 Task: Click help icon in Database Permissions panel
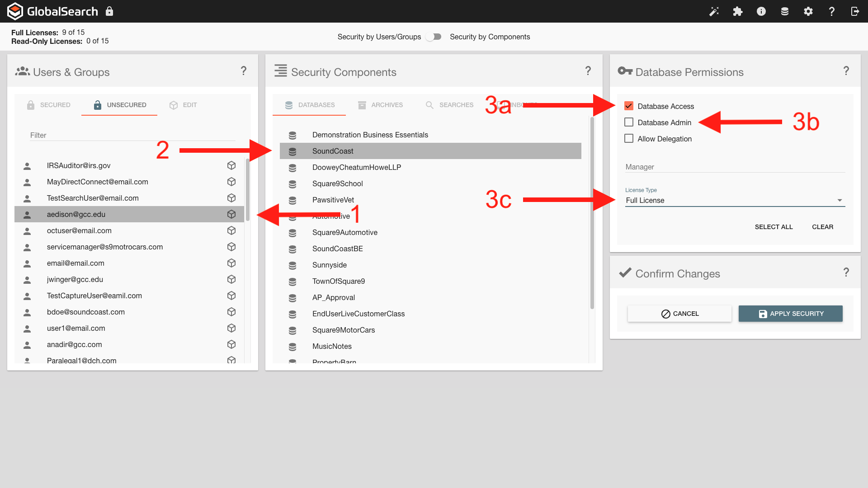coord(846,71)
